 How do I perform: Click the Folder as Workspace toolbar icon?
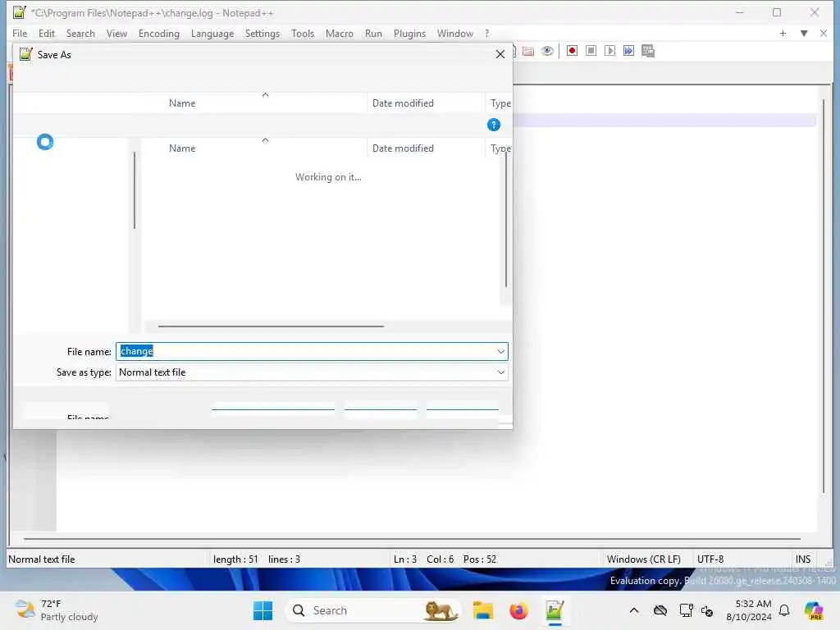(528, 51)
